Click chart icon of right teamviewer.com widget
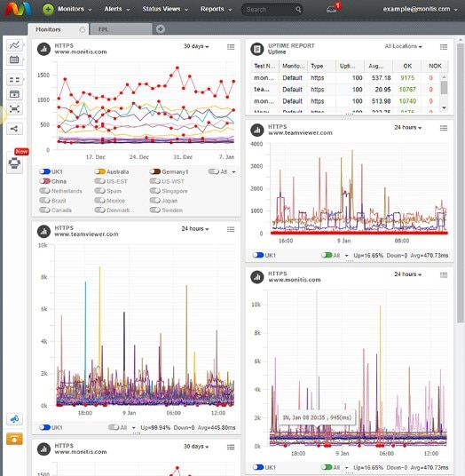465x476 pixels. [x=257, y=130]
